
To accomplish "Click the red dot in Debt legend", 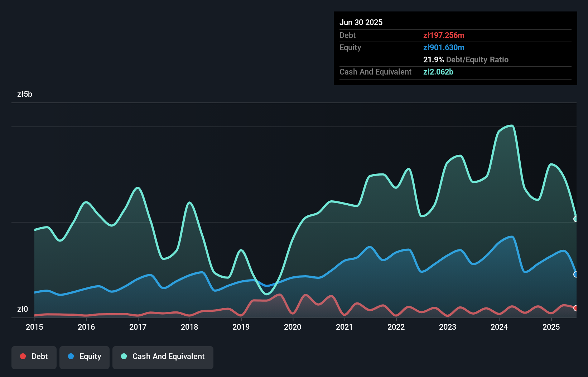I will (23, 356).
